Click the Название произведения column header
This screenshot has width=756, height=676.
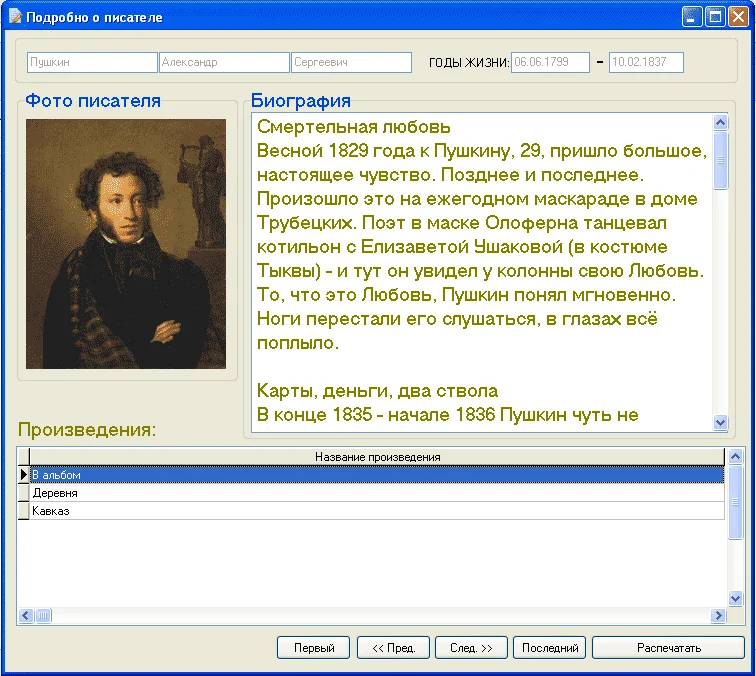coord(377,457)
